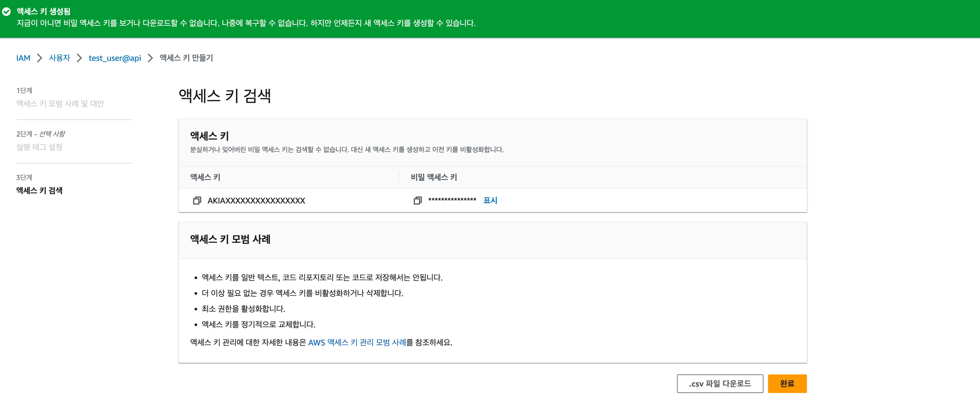Select step 2 설명 태그 설정

tap(39, 147)
